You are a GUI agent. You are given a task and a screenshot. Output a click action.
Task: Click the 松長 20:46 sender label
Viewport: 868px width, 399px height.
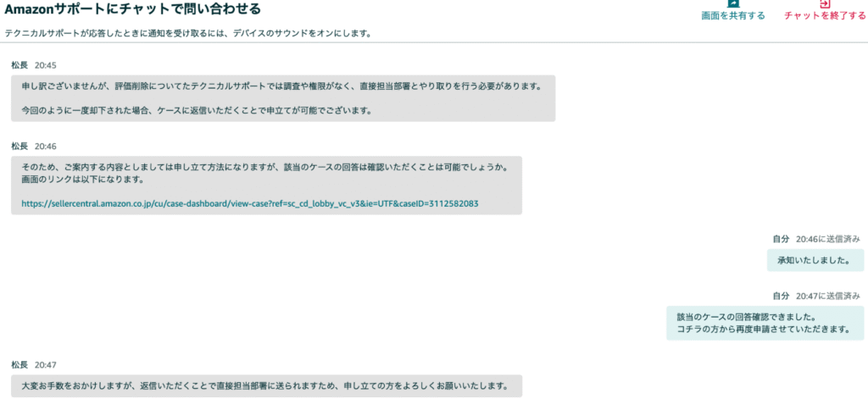(34, 146)
